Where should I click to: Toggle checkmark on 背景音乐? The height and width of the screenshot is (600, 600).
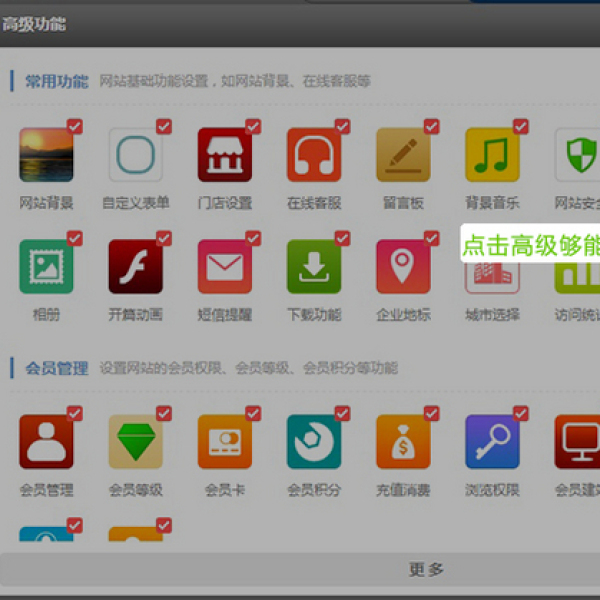click(x=520, y=126)
